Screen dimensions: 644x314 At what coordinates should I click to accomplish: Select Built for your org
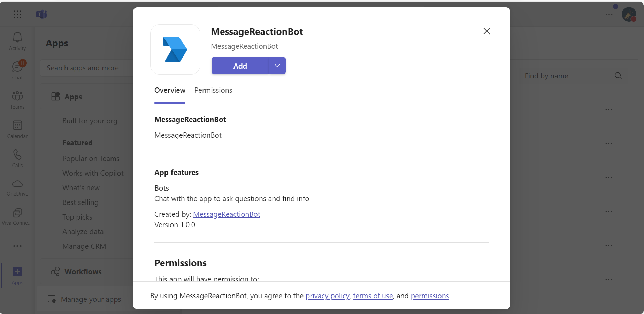tap(90, 121)
